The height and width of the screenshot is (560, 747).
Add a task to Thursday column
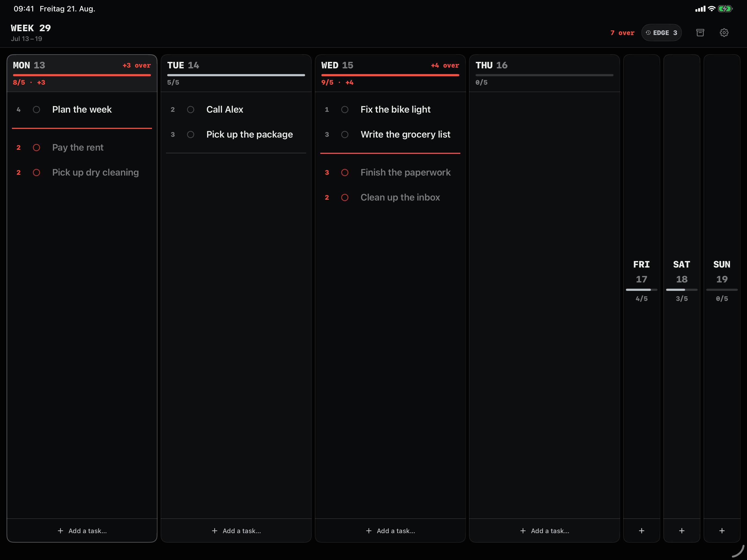tap(545, 531)
